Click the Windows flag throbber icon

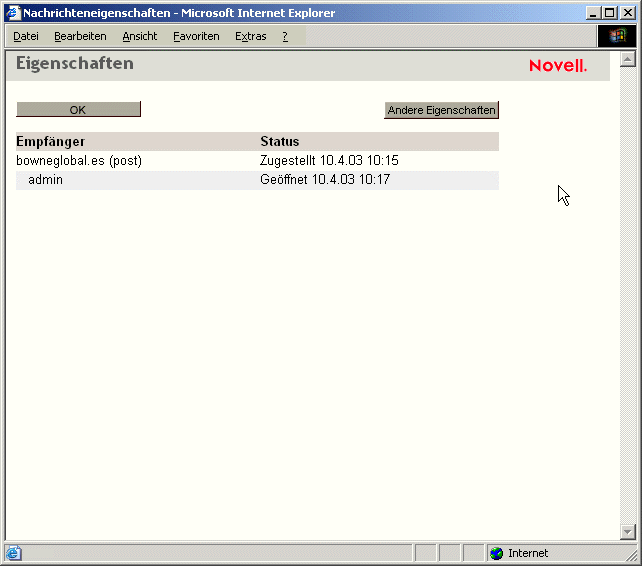pos(617,36)
